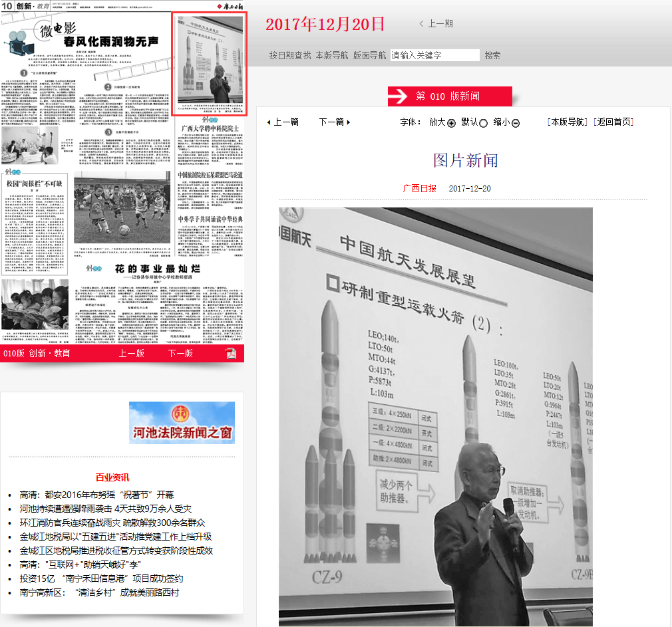Click the default font circle icon
The width and height of the screenshot is (672, 627).
484,123
